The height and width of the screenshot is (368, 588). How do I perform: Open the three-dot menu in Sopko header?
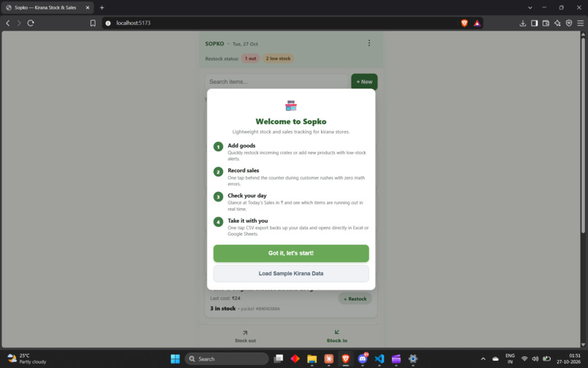point(369,43)
